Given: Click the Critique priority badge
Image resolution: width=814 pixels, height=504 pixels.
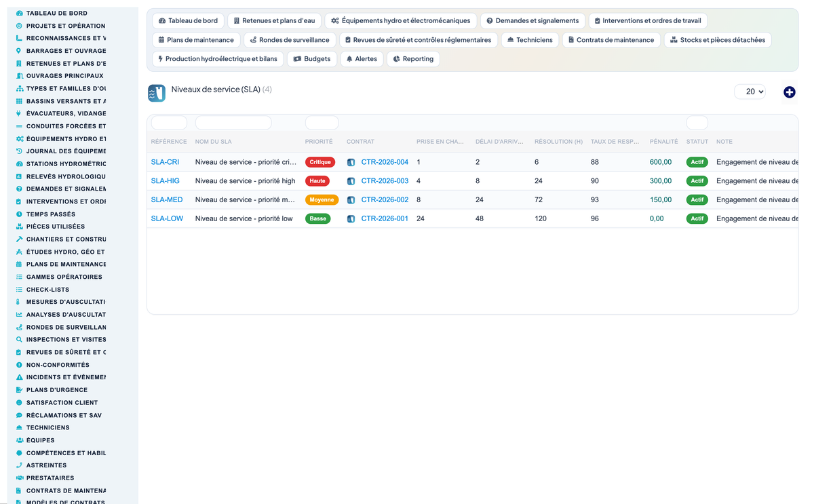Looking at the screenshot, I should point(320,162).
